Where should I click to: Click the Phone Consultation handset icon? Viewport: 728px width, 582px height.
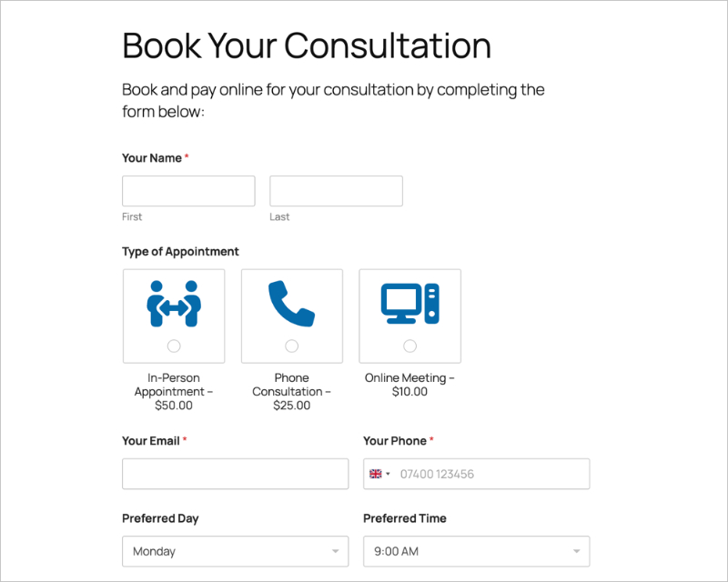[x=291, y=305]
